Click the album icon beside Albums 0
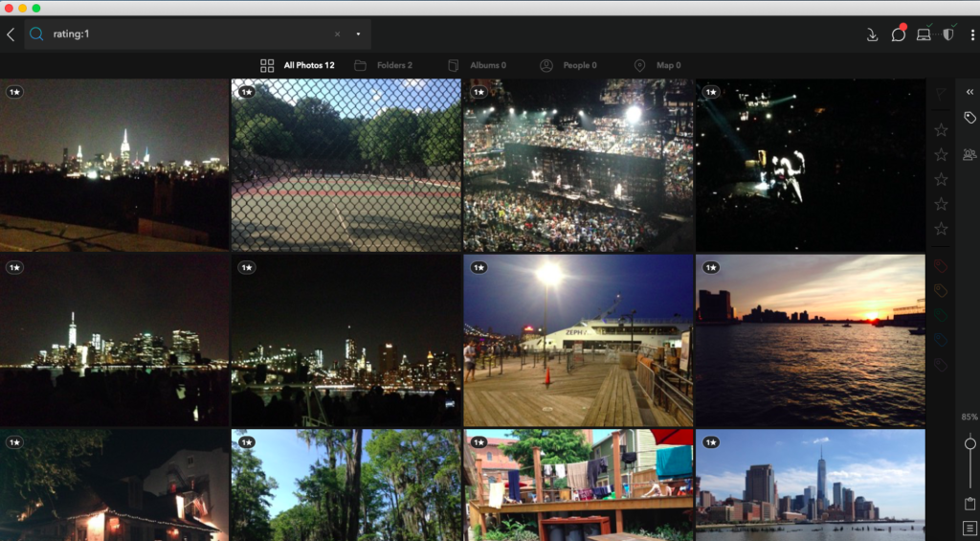The height and width of the screenshot is (541, 980). tap(454, 66)
